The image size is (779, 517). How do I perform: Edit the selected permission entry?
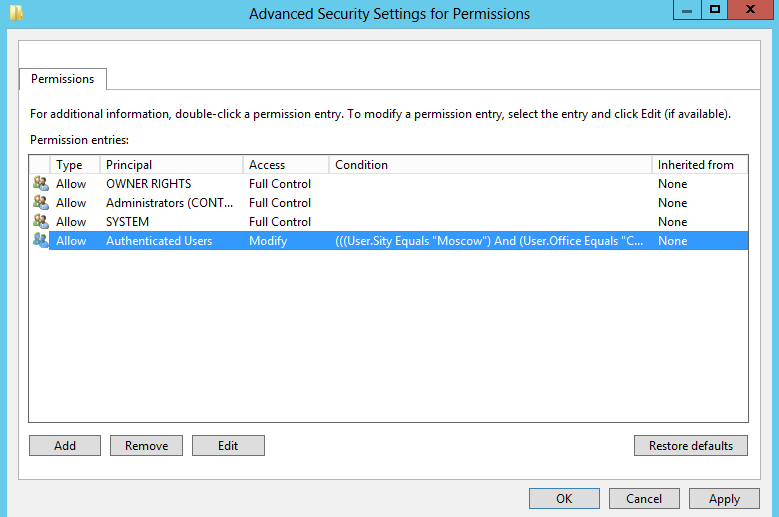[x=228, y=445]
